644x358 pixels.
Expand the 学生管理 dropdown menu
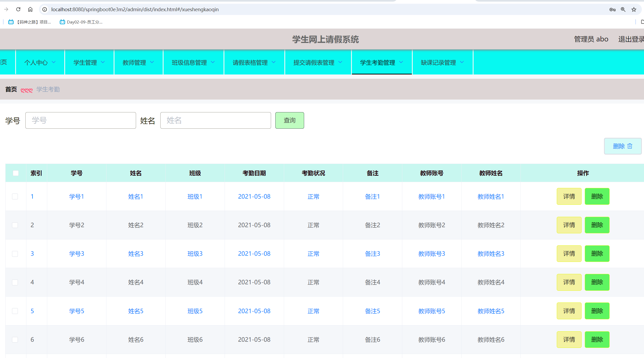click(89, 62)
